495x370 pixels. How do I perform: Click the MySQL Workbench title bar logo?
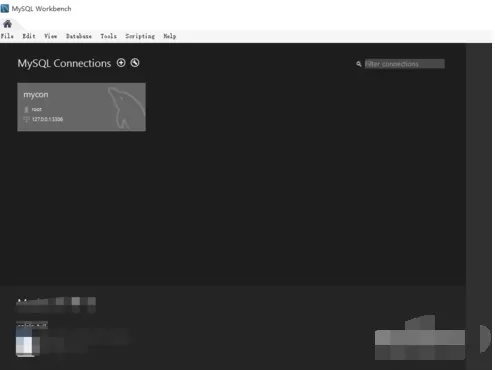click(5, 8)
